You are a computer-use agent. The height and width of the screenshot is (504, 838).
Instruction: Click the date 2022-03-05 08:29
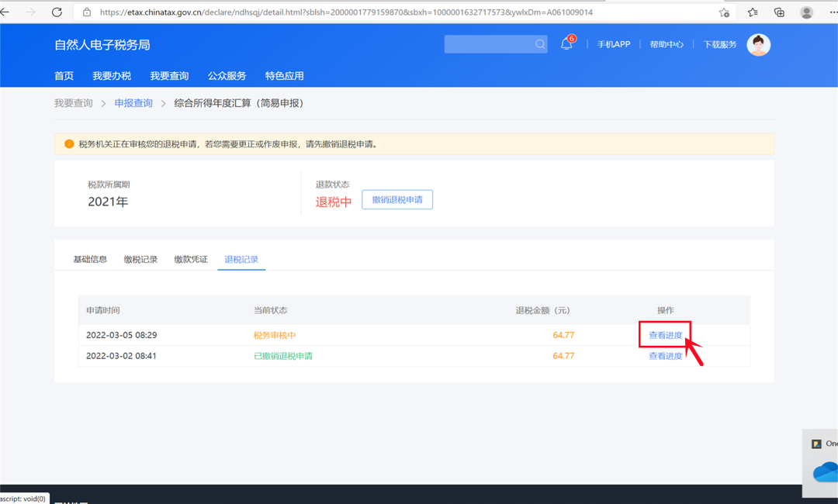[x=121, y=335]
